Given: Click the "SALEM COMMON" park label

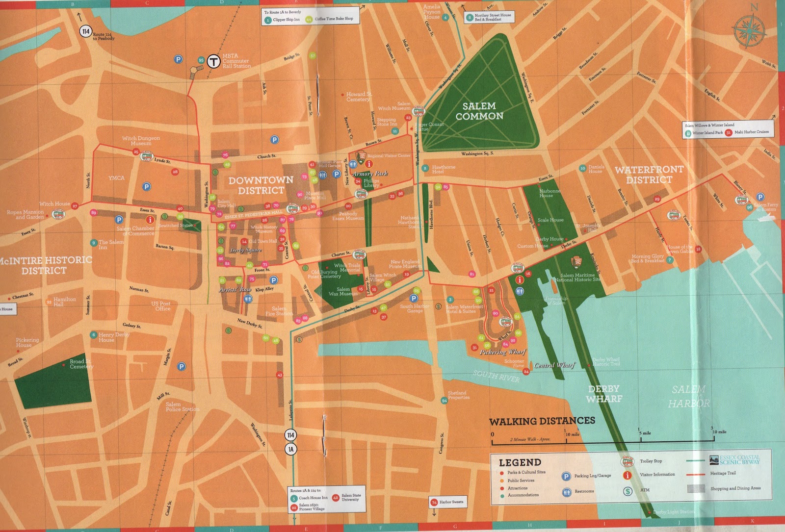Looking at the screenshot, I should 479,111.
